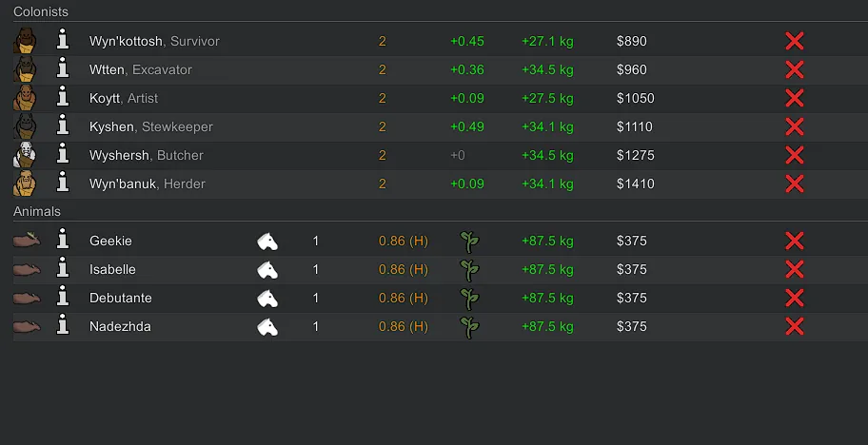Click the Animals section header
This screenshot has height=445, width=868.
tap(37, 211)
